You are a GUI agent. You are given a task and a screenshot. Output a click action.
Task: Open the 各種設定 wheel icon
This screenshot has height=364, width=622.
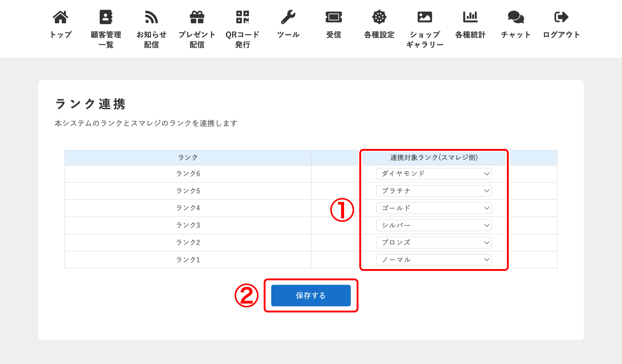pos(379,17)
